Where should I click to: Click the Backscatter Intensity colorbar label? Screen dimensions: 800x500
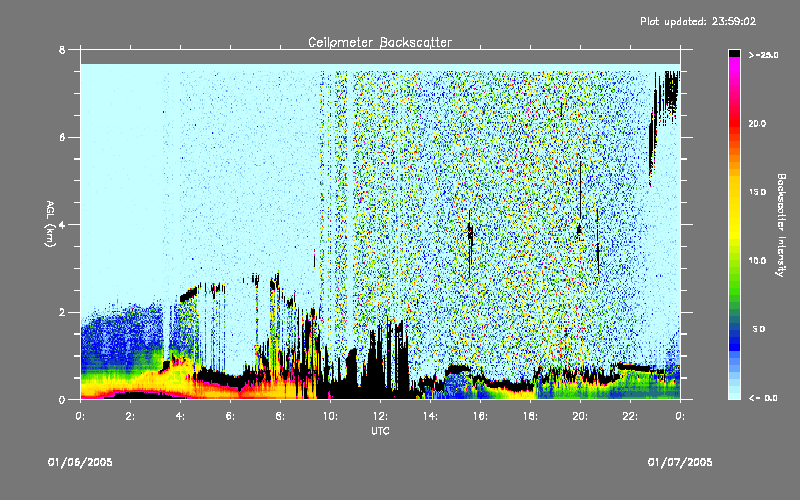pos(780,225)
